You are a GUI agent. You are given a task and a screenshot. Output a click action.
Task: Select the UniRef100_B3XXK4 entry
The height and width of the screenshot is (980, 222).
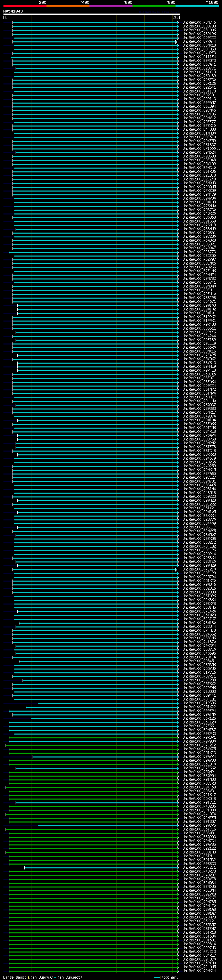click(x=199, y=516)
